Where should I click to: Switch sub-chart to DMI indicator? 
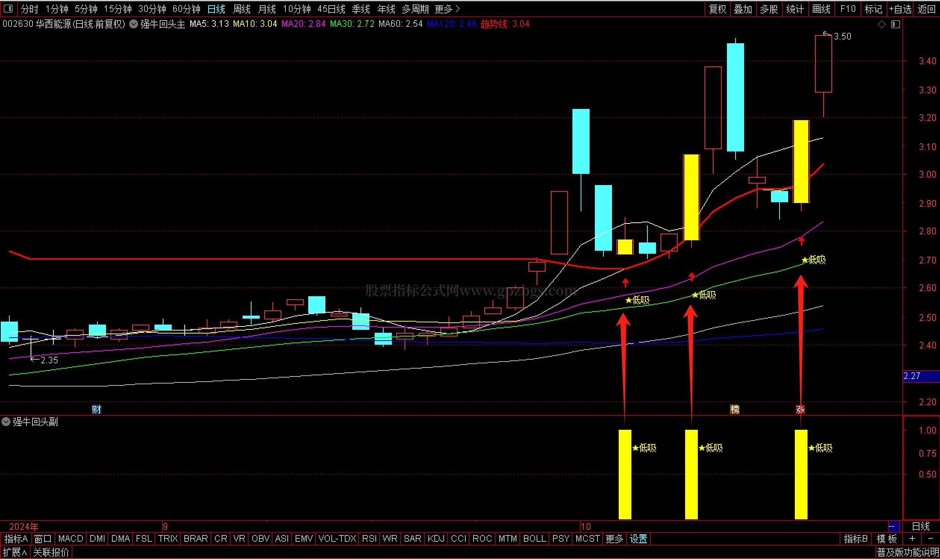(97, 539)
